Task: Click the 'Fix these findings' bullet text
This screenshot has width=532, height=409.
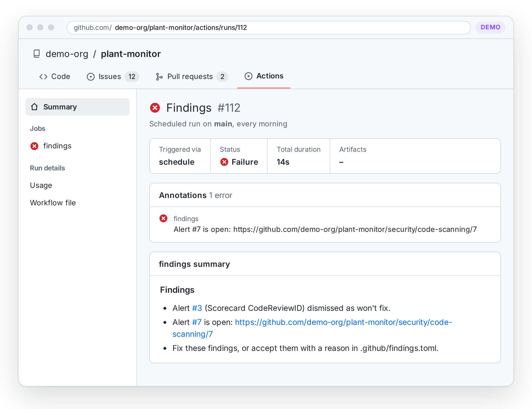Action: tap(305, 348)
